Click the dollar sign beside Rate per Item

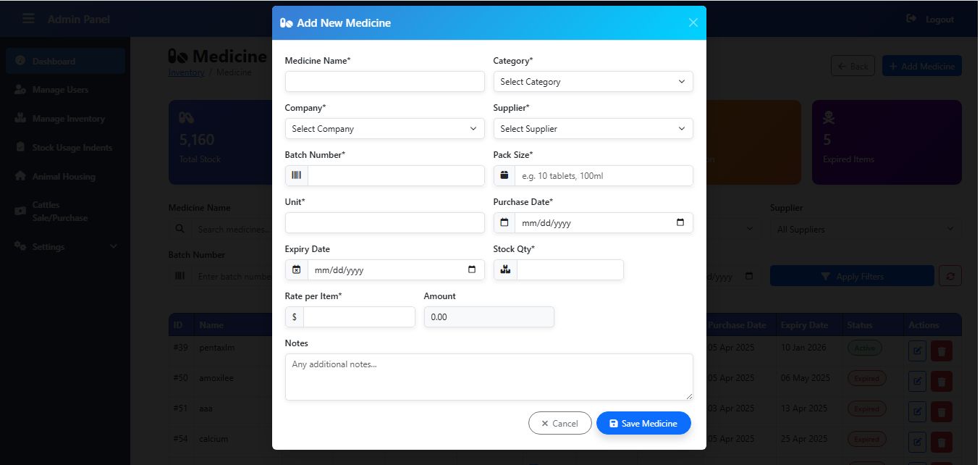pos(294,317)
